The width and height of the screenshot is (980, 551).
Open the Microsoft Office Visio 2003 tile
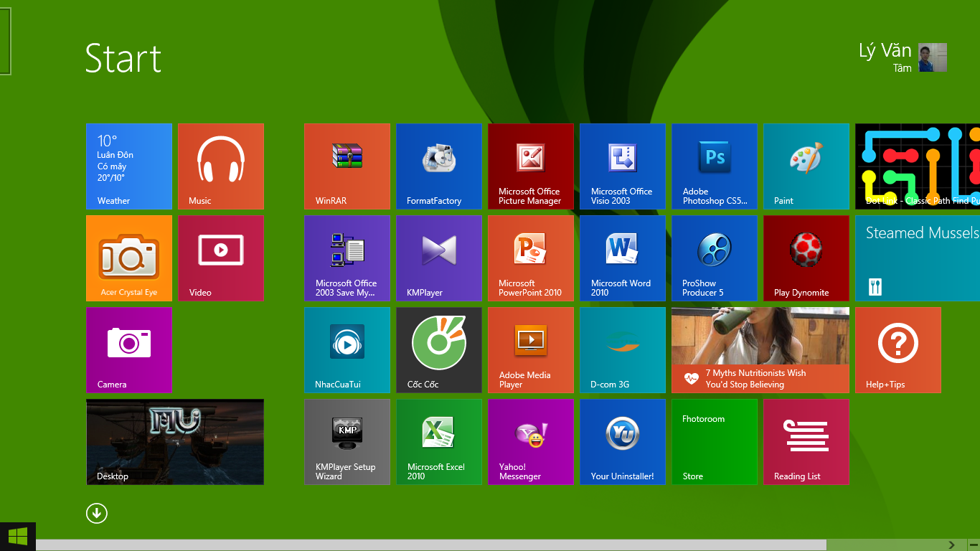(623, 166)
